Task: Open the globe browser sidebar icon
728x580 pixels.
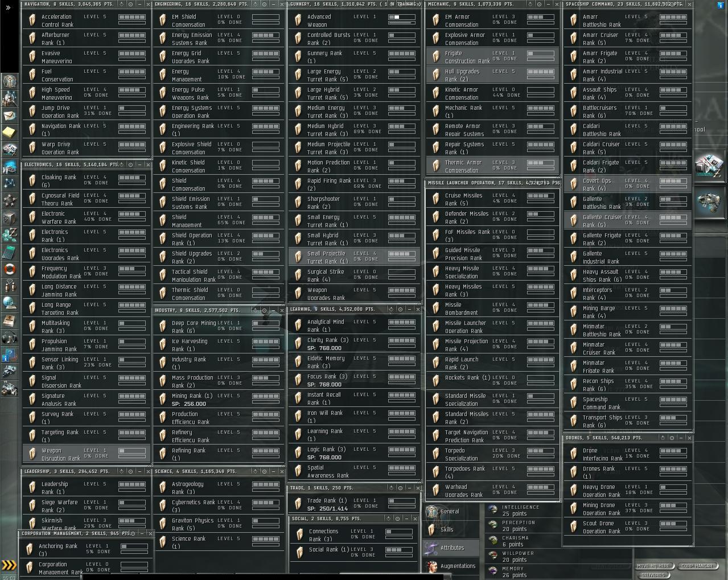Action: [9, 303]
